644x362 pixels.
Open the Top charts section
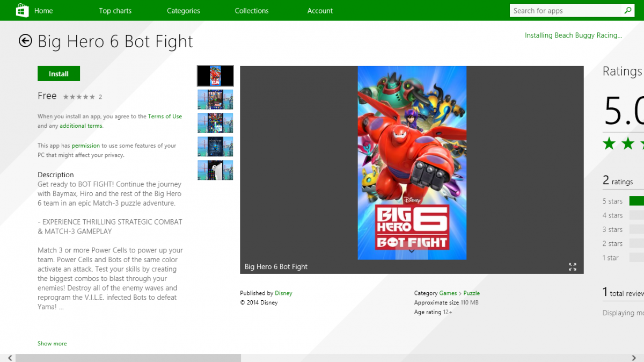pyautogui.click(x=115, y=11)
